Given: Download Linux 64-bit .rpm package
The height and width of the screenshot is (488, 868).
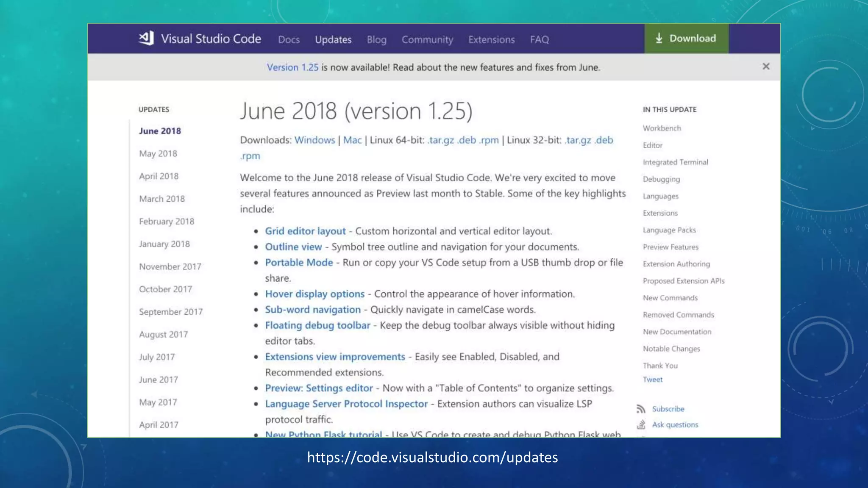Looking at the screenshot, I should 489,140.
